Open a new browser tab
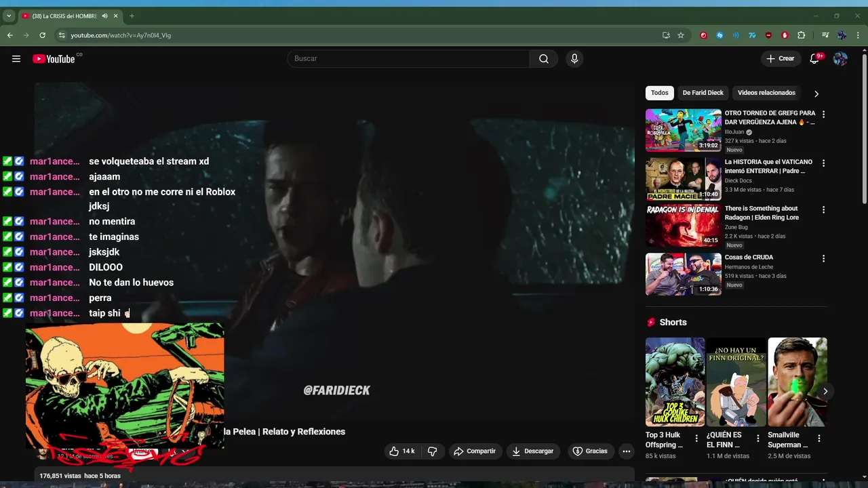868x488 pixels. pos(132,16)
